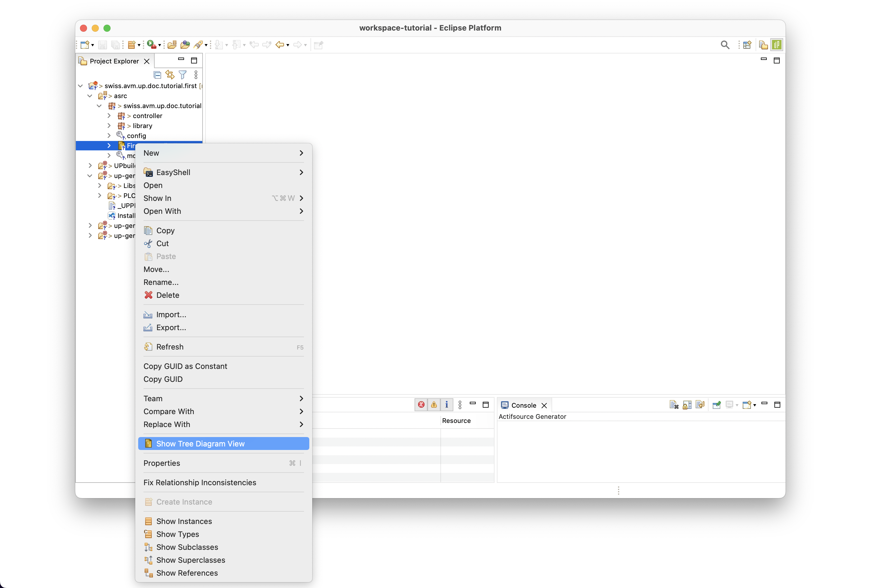
Task: Click the Run External Tools icon
Action: (x=152, y=45)
